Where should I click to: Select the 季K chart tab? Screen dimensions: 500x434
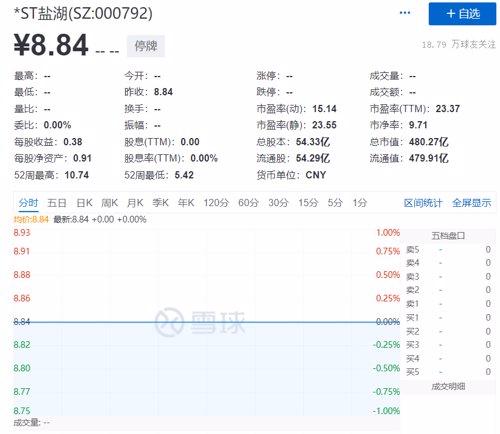click(x=160, y=203)
